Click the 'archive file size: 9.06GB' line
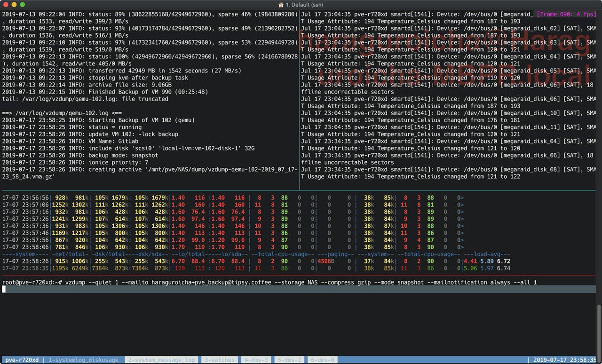Viewport: 602px width, 364px height. pyautogui.click(x=87, y=85)
